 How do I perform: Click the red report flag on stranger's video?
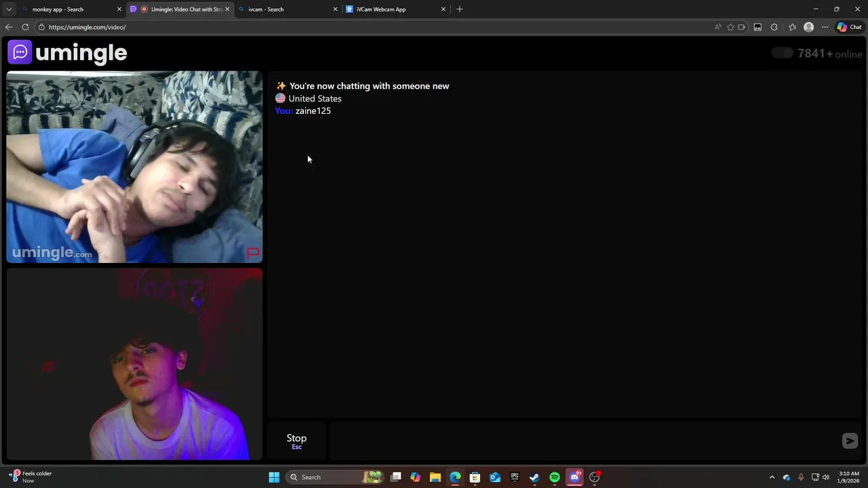pyautogui.click(x=253, y=253)
